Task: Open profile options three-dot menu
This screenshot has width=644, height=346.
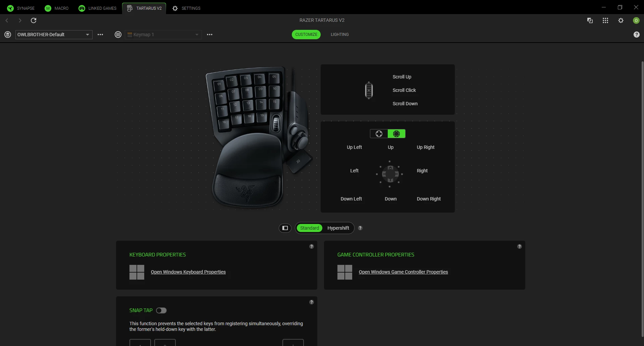Action: pyautogui.click(x=100, y=35)
